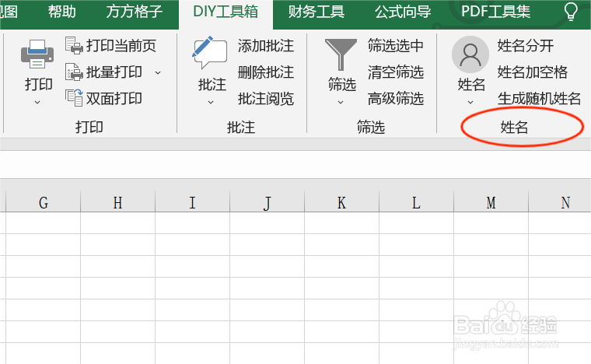This screenshot has width=591, height=364.
Task: Open 高级筛选
Action: point(396,98)
